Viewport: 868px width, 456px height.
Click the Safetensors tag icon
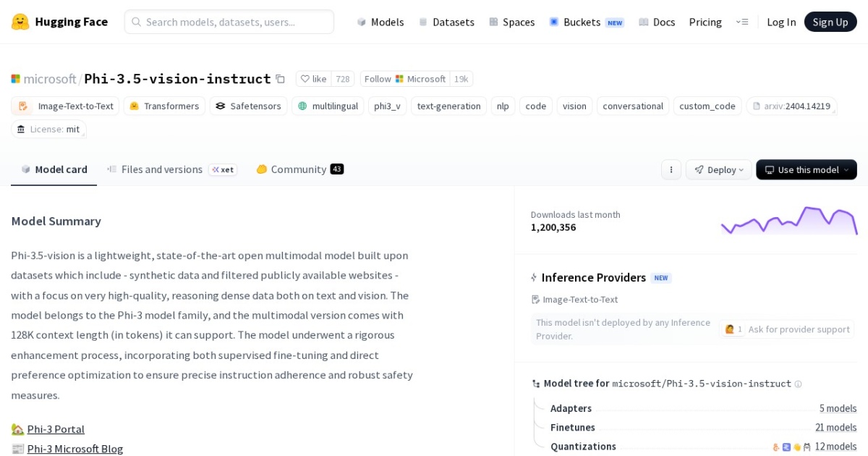coord(220,106)
